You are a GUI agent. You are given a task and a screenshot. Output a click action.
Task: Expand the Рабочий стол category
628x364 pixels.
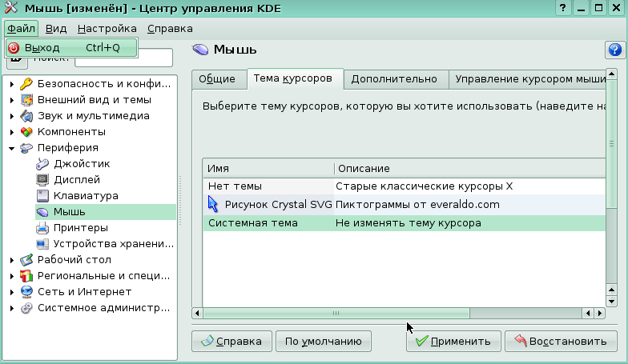click(11, 260)
